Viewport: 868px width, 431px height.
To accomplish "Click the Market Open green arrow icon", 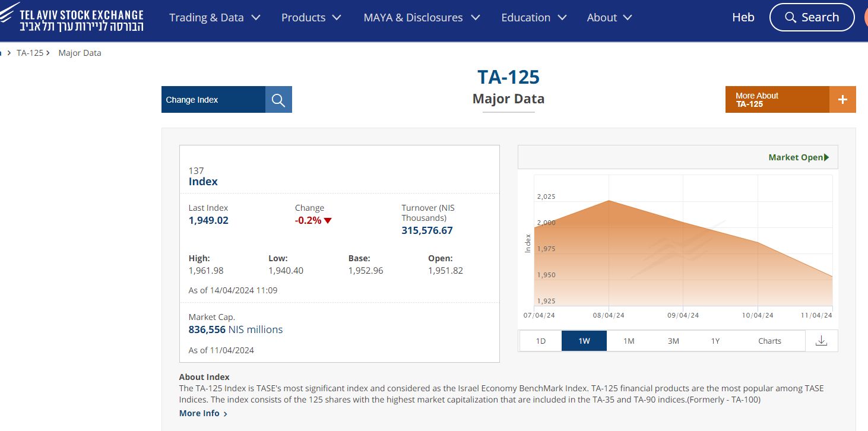I will coord(826,157).
